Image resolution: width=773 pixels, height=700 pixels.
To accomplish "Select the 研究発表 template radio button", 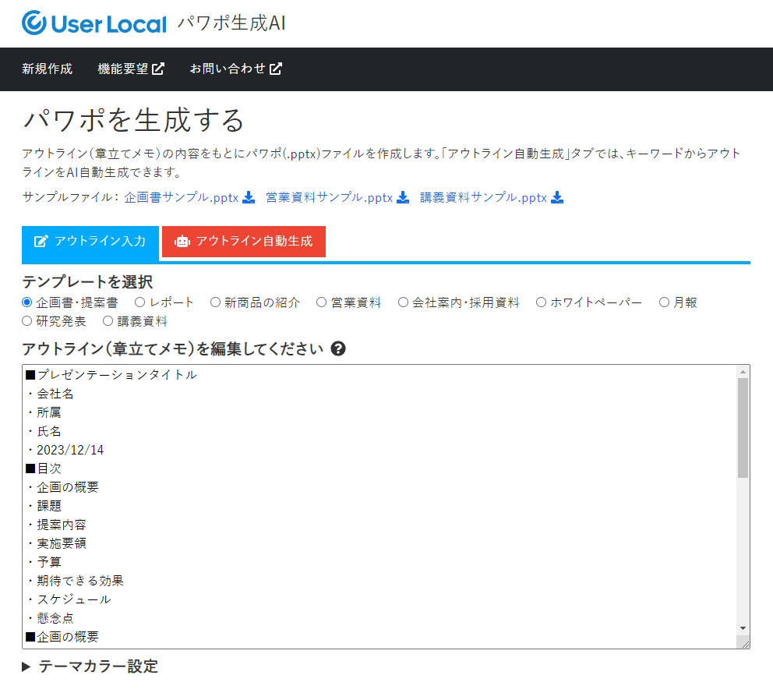I will tap(26, 320).
